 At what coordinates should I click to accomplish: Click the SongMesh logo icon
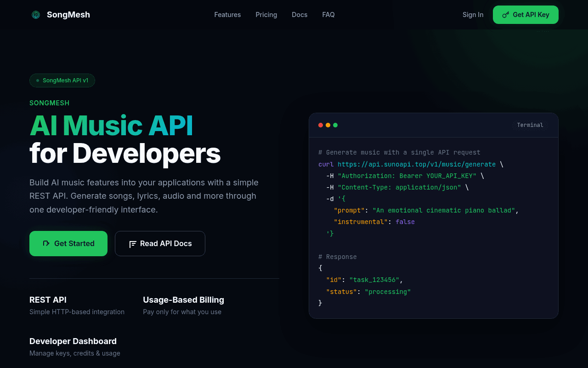click(36, 15)
